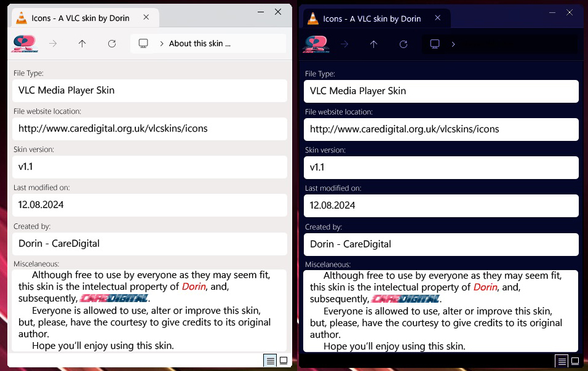Image resolution: width=588 pixels, height=371 pixels.
Task: Click the 'Miscelaneous:' label in the light window
Action: (36, 264)
